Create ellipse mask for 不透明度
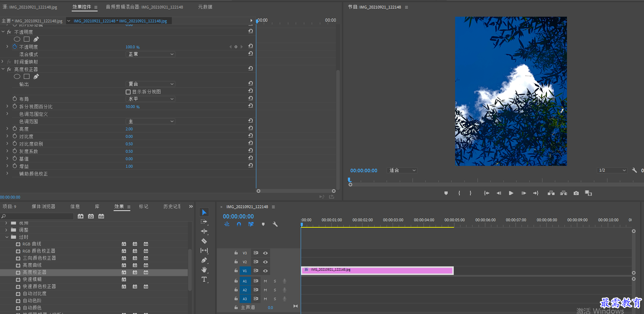Viewport: 644px width, 314px height. [x=17, y=39]
